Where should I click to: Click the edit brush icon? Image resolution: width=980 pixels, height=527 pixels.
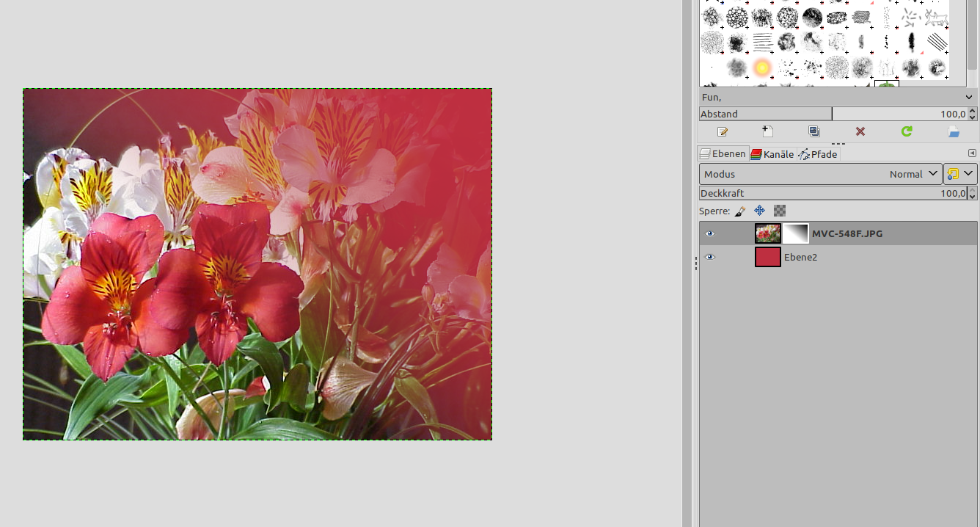(x=723, y=131)
